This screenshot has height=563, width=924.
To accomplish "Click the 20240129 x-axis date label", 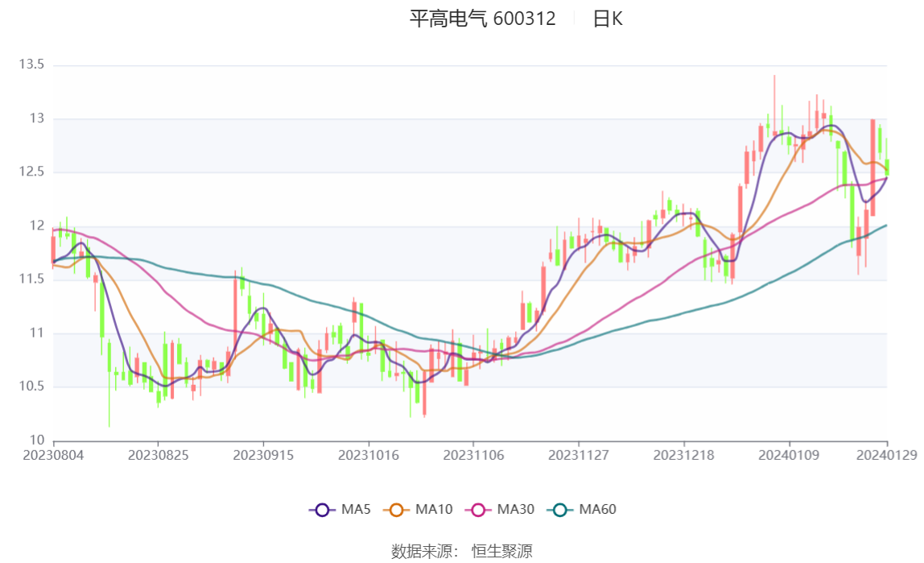I will tap(886, 455).
